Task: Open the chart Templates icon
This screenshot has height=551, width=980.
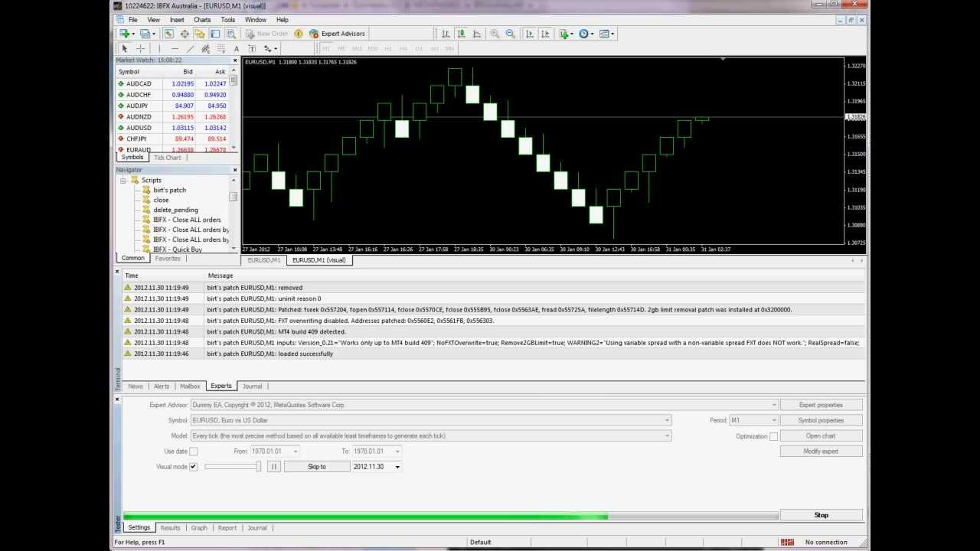Action: (604, 34)
